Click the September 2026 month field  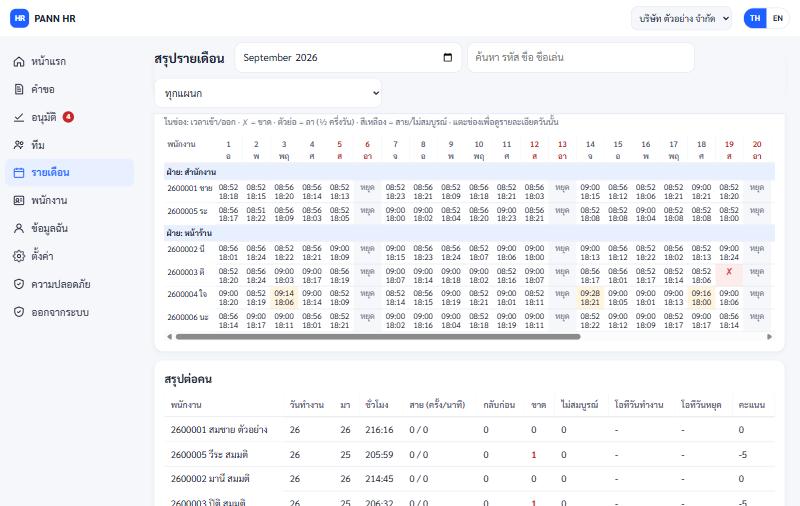pos(348,58)
